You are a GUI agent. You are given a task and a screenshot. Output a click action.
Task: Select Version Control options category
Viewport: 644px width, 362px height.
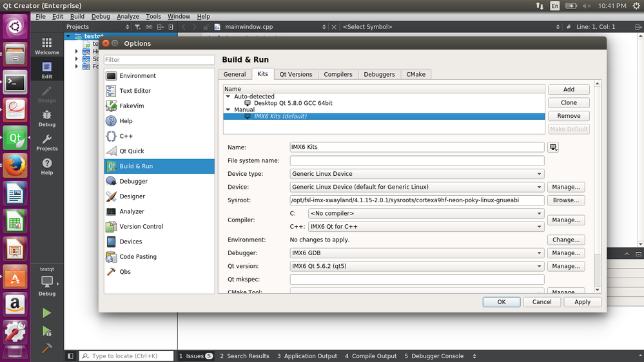[x=159, y=227]
